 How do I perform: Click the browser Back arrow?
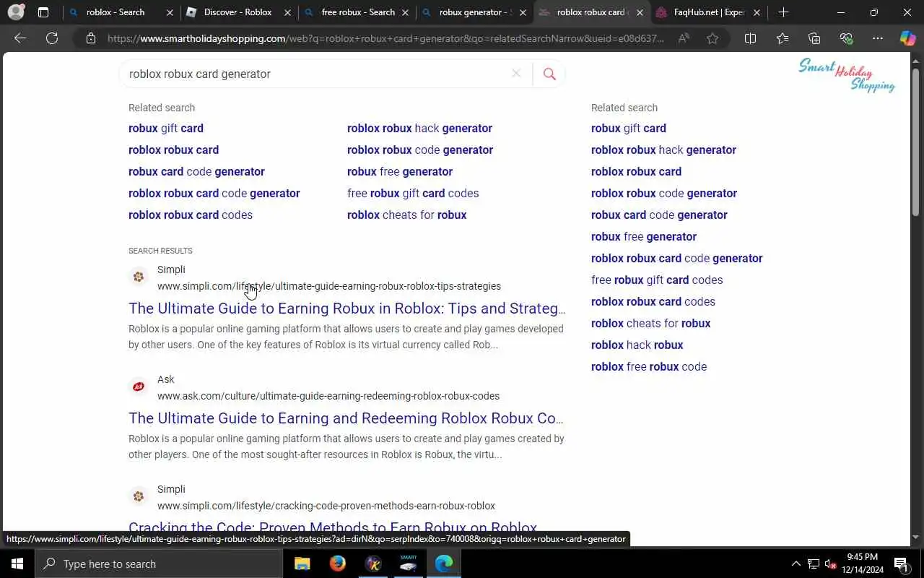click(x=20, y=38)
